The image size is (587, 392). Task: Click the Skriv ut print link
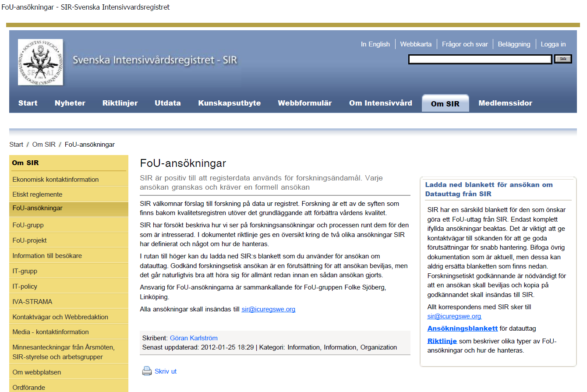click(166, 371)
